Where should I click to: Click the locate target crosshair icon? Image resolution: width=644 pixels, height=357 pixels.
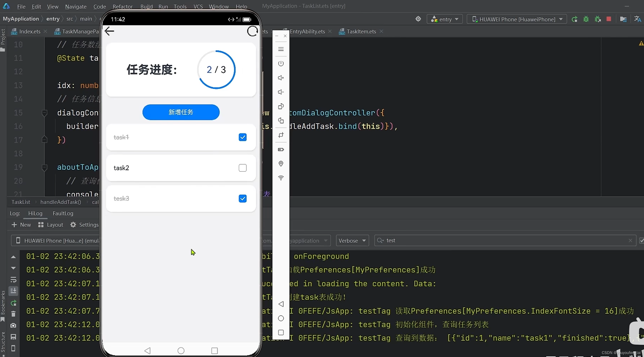(x=418, y=19)
